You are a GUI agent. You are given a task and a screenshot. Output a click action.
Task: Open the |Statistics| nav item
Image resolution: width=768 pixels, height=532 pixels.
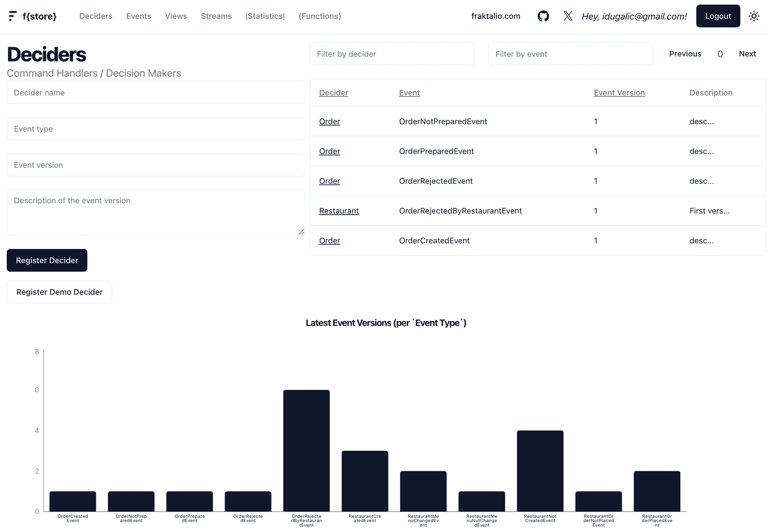(265, 16)
